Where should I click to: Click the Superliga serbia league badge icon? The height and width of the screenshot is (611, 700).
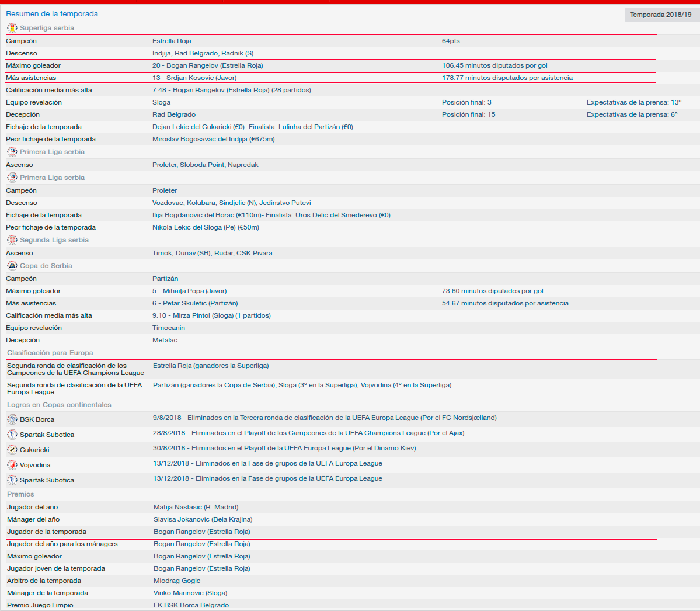coord(12,28)
